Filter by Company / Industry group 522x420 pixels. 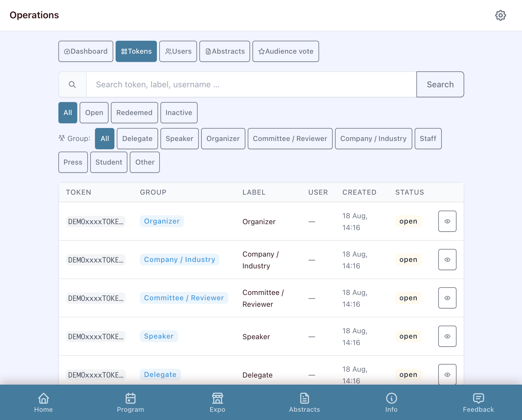coord(374,139)
